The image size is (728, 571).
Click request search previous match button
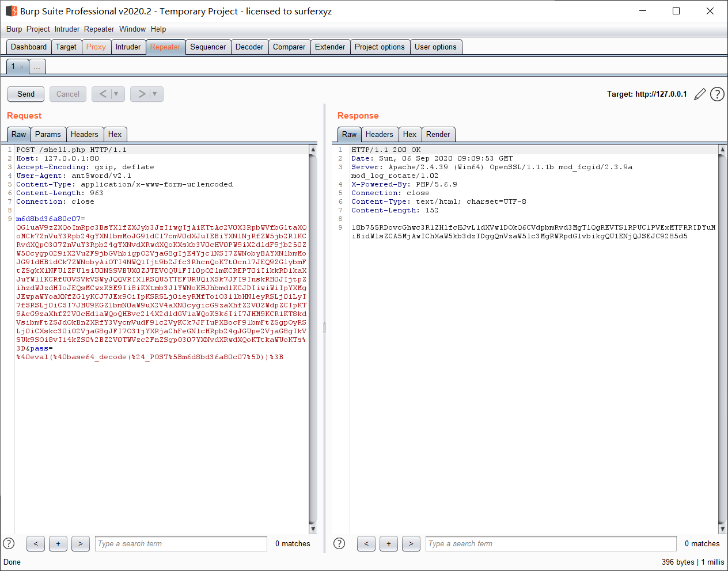[x=36, y=543]
